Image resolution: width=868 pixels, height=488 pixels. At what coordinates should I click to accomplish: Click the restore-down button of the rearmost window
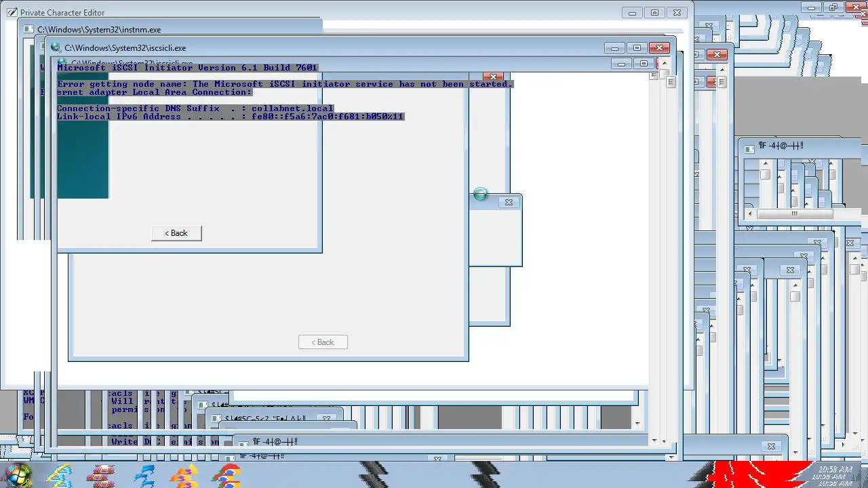pyautogui.click(x=835, y=7)
